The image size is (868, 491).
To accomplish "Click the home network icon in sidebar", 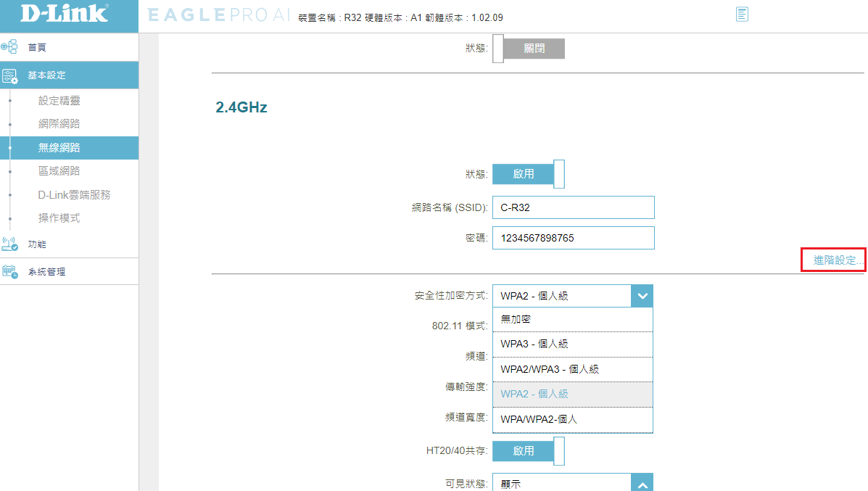I will pyautogui.click(x=9, y=47).
